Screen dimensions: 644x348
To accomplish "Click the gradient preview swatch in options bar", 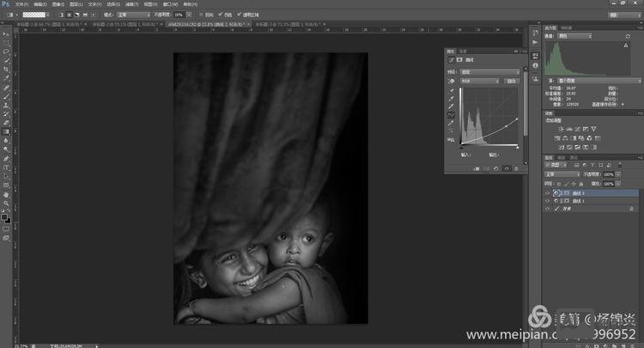I will [x=33, y=15].
